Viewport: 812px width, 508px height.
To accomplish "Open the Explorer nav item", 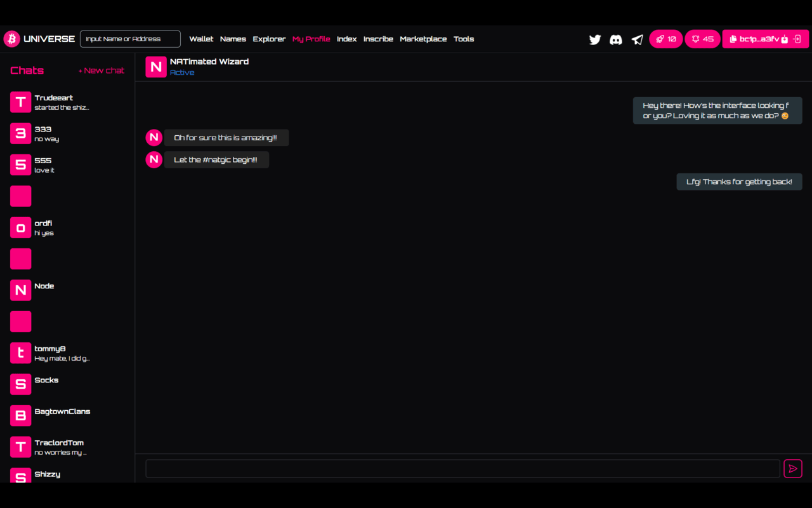I will pos(269,39).
